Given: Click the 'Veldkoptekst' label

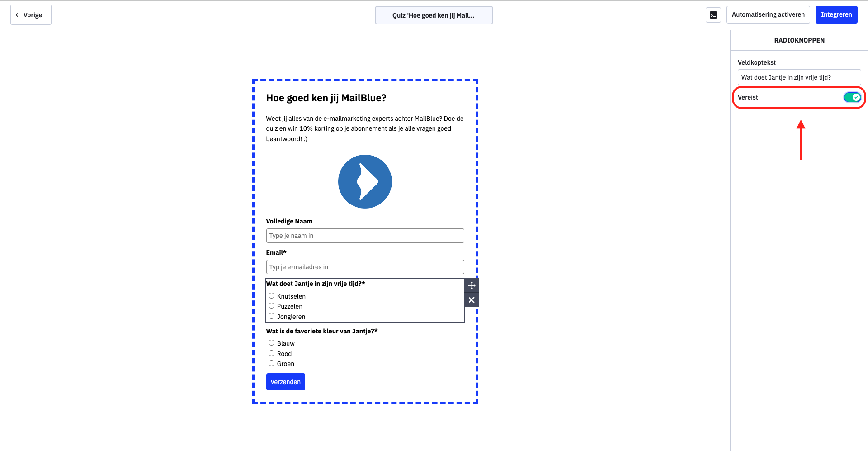Looking at the screenshot, I should [757, 62].
